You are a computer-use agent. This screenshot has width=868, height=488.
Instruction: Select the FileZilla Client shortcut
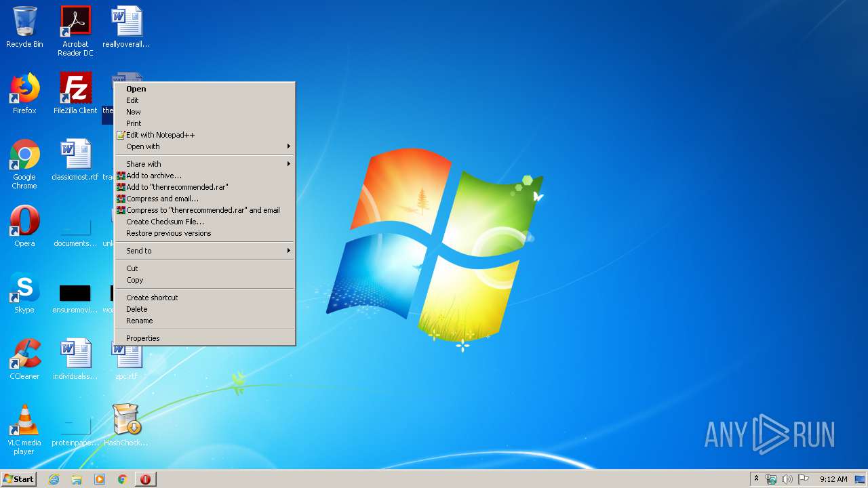[x=75, y=94]
